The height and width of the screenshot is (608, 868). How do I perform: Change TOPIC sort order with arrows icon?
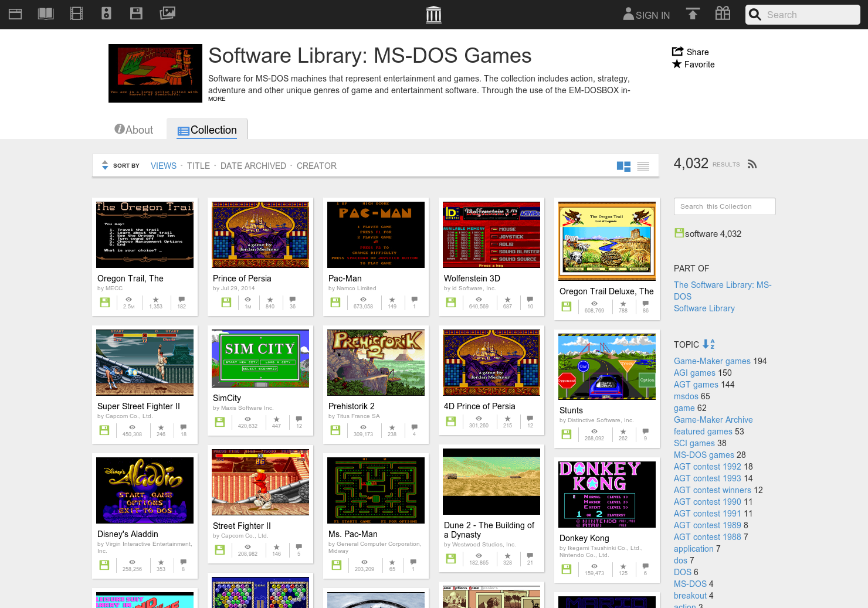click(x=708, y=344)
